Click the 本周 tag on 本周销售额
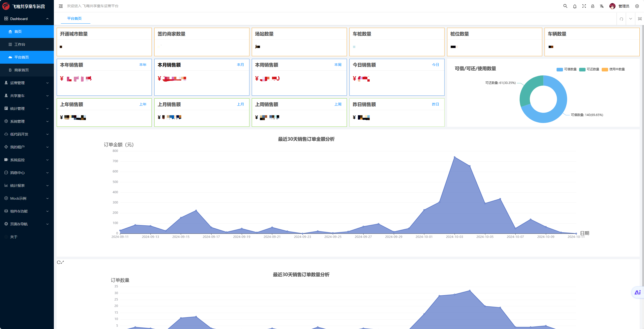Screen dimensions: 644x329 pyautogui.click(x=338, y=65)
